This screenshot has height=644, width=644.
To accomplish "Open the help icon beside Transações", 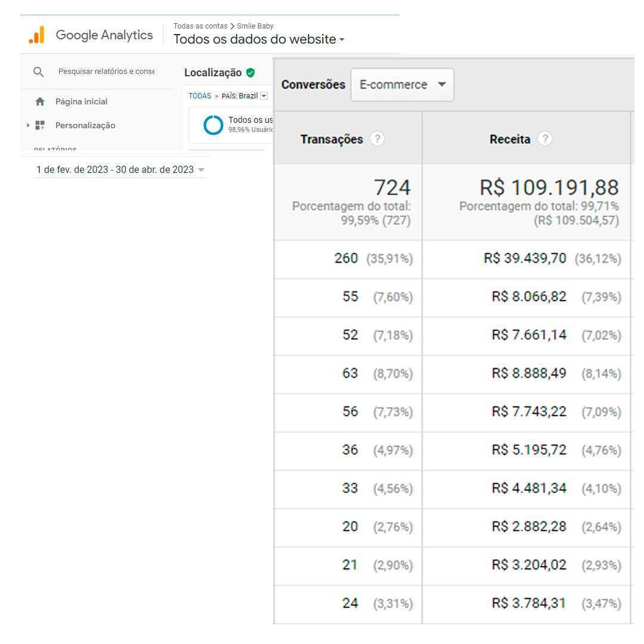I will point(377,140).
